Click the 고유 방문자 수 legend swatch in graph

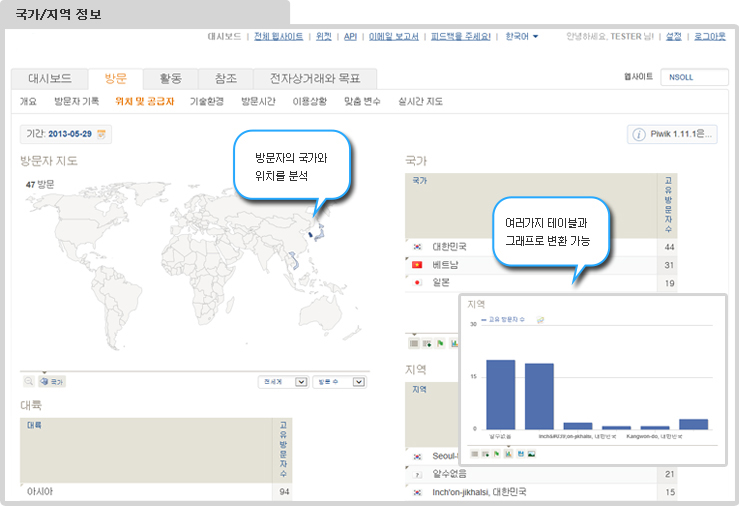[483, 319]
